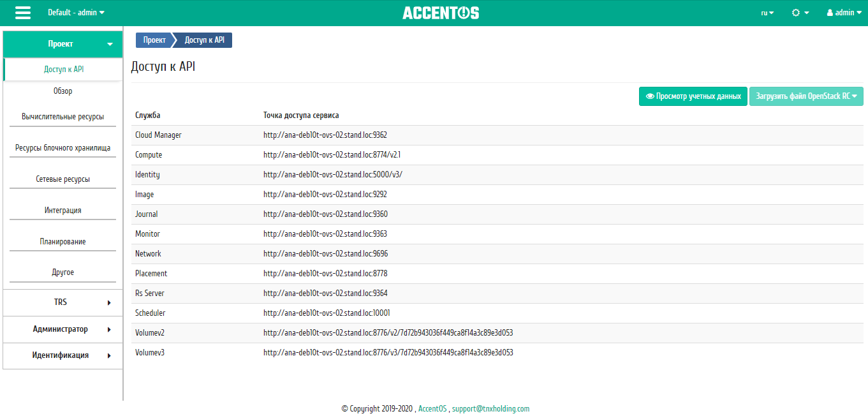Open Другое sidebar group

point(63,272)
